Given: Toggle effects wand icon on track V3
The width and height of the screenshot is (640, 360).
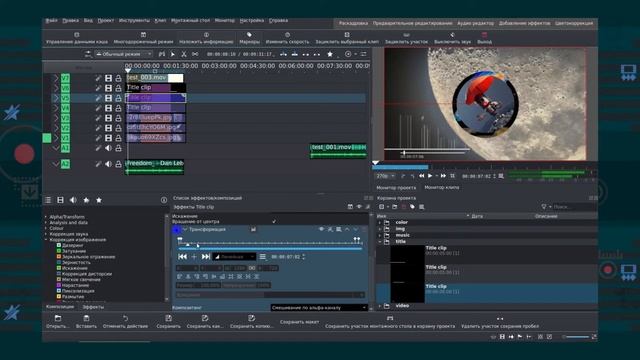Looking at the screenshot, I should pyautogui.click(x=98, y=118).
